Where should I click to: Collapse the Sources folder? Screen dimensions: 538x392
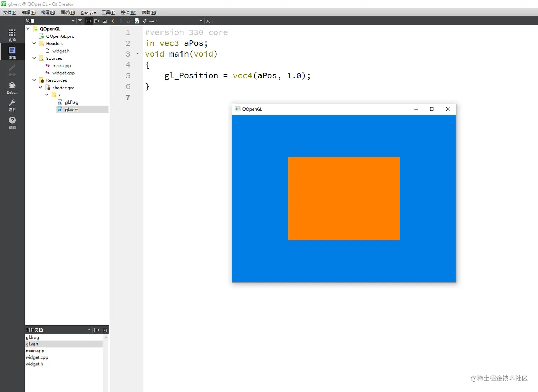(34, 58)
